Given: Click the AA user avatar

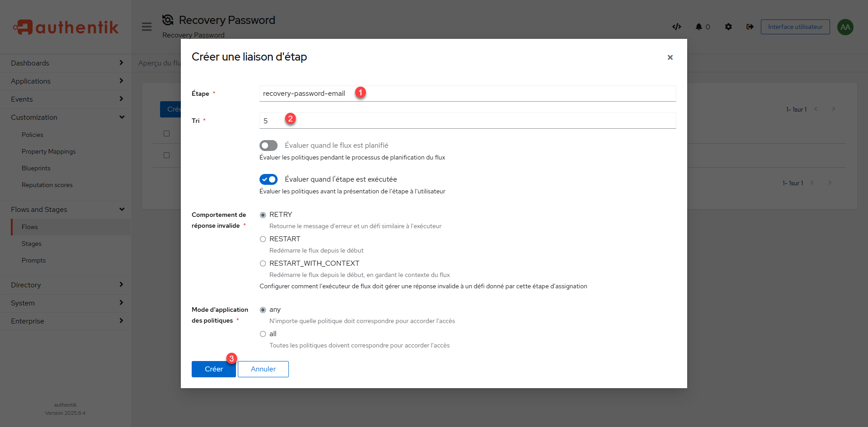Looking at the screenshot, I should click(845, 27).
